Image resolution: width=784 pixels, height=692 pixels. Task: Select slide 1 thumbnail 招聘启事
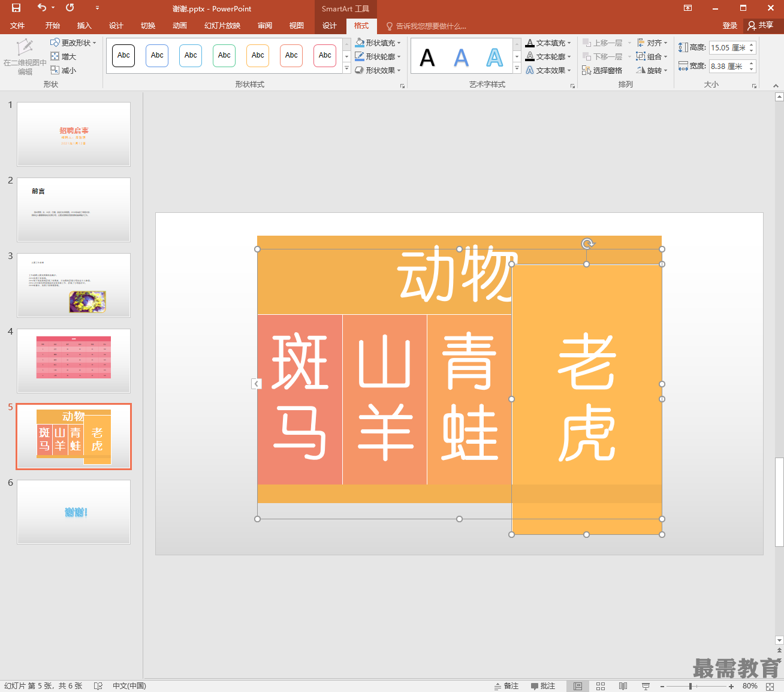(x=74, y=134)
